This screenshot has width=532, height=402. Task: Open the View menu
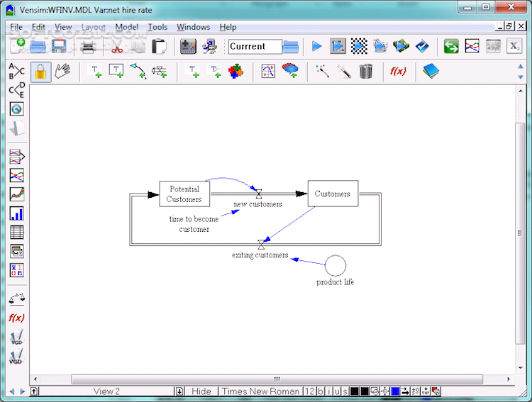click(63, 27)
